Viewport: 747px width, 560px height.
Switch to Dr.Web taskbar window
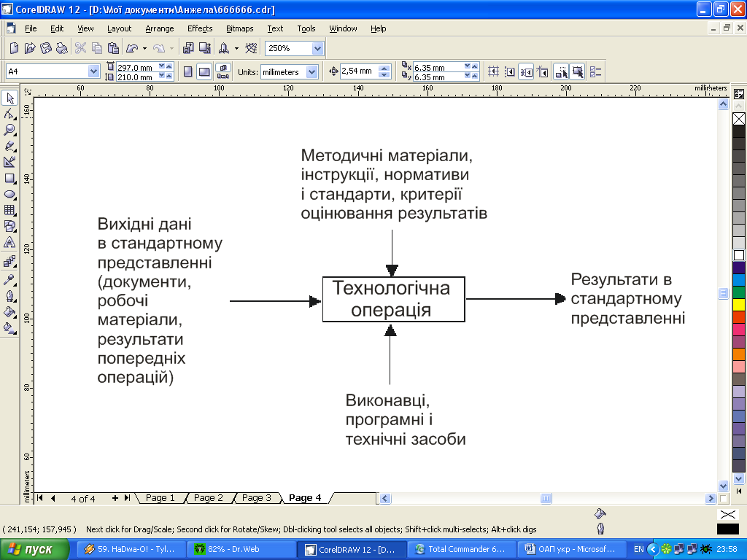[x=241, y=549]
